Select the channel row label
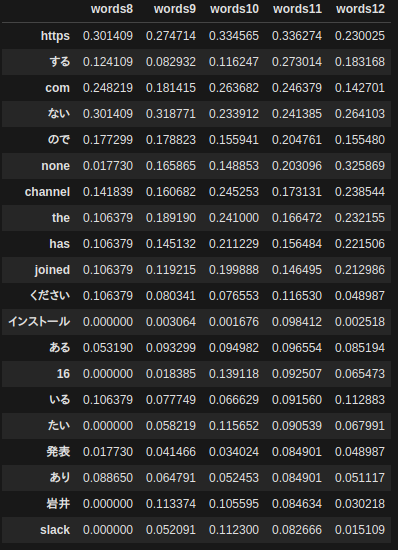Image resolution: width=398 pixels, height=550 pixels. [47, 192]
